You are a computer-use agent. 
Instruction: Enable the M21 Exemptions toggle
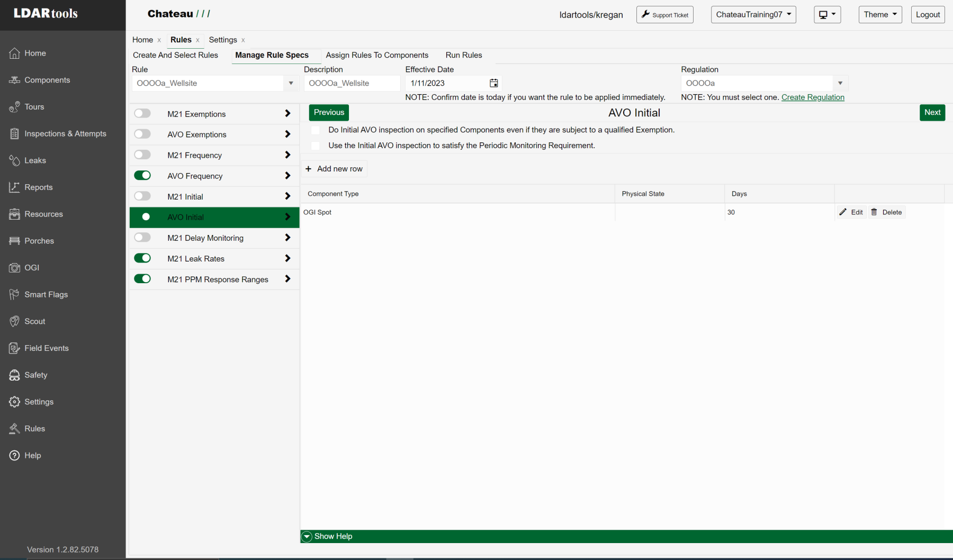(142, 113)
